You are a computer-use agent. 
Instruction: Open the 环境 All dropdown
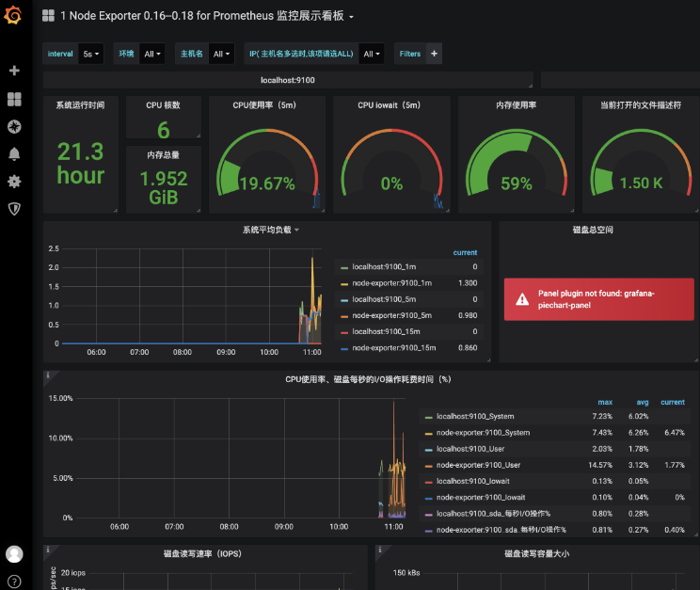point(152,54)
